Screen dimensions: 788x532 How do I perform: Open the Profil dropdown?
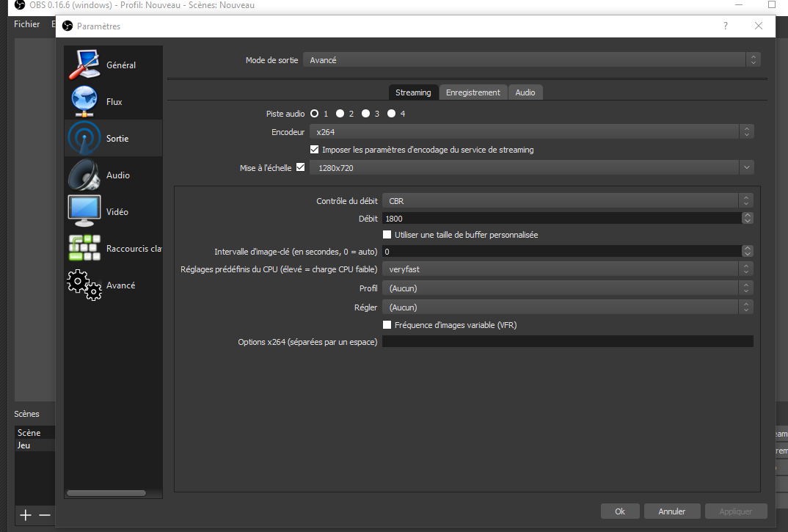pyautogui.click(x=568, y=288)
